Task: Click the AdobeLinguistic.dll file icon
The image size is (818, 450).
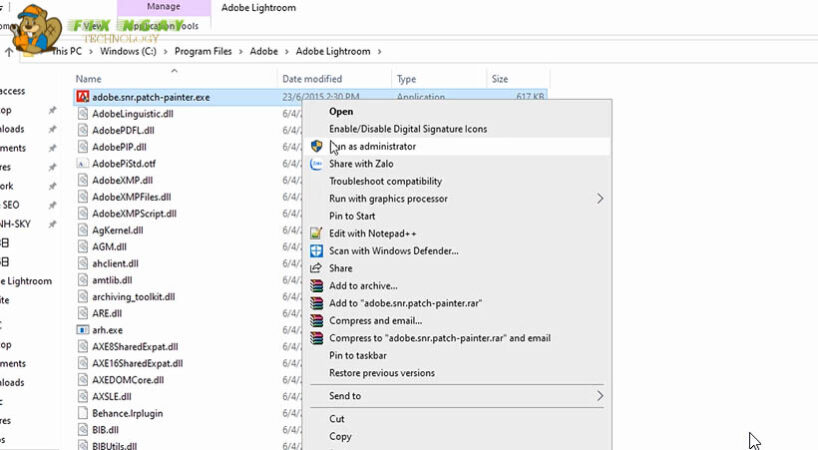Action: coord(82,114)
